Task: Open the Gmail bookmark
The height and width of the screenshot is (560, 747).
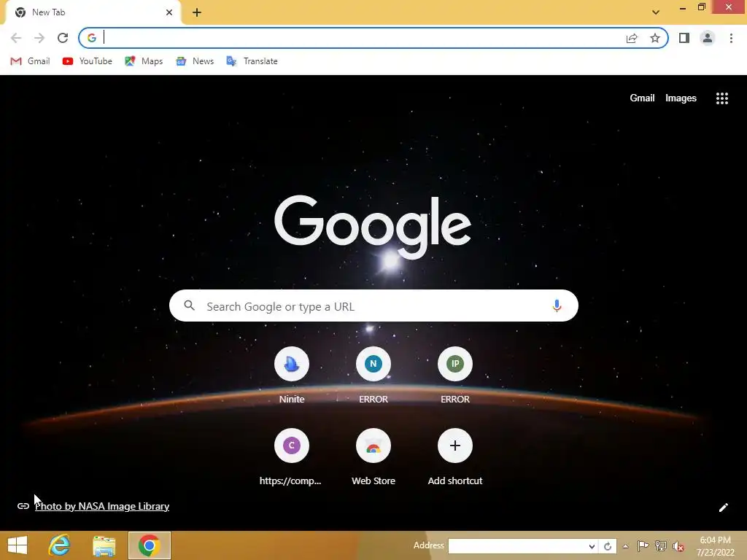Action: click(x=30, y=61)
